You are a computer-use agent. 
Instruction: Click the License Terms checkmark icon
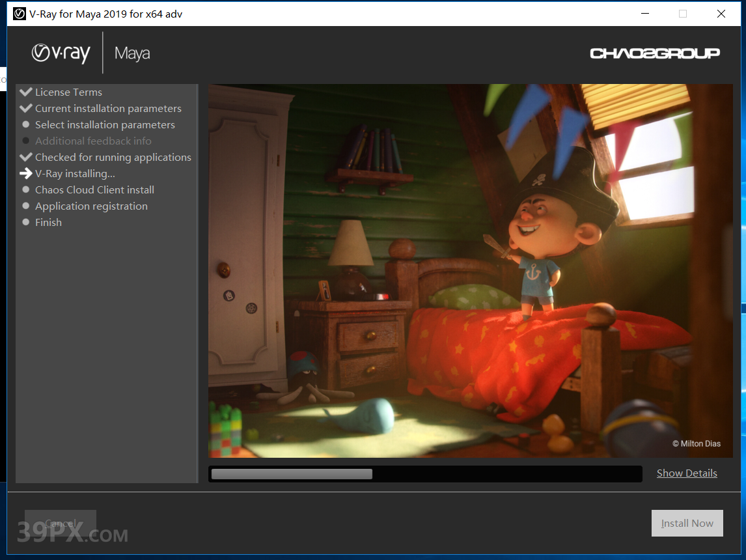[26, 92]
